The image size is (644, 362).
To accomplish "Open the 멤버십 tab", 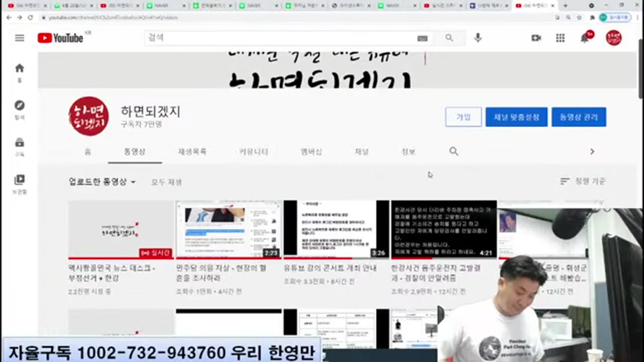I will click(x=311, y=151).
